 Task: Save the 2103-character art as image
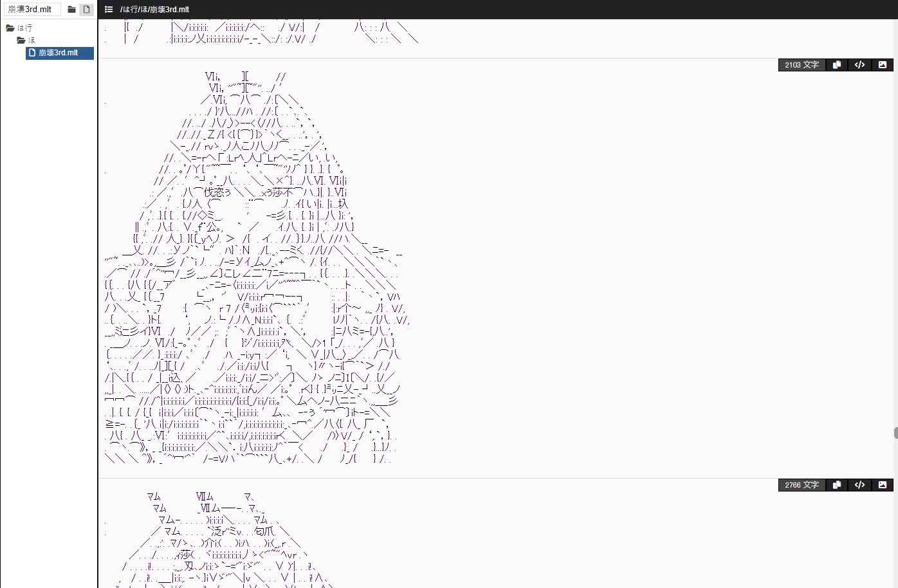tap(883, 65)
